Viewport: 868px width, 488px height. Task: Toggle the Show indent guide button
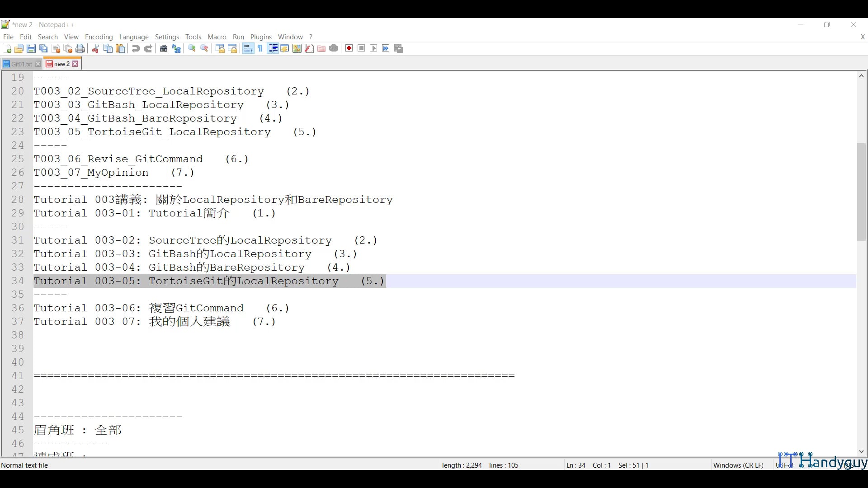click(x=273, y=49)
